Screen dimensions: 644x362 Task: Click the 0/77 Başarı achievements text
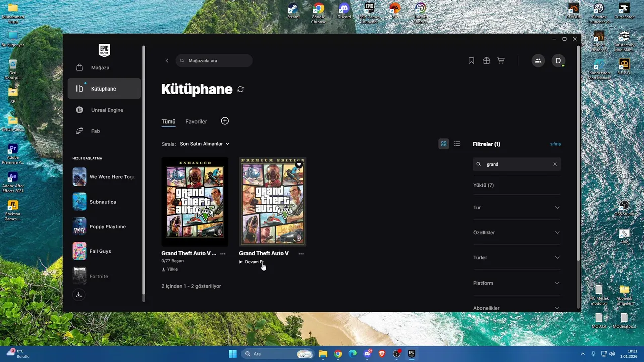pyautogui.click(x=173, y=261)
